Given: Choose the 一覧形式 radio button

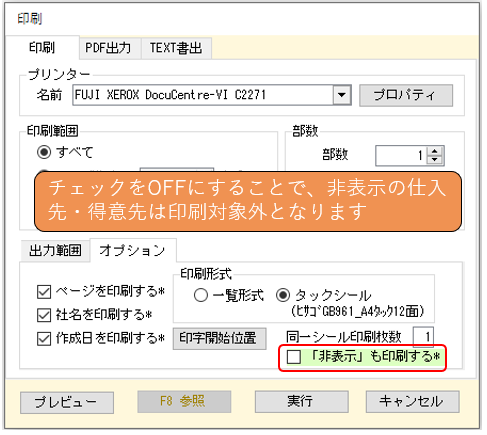Looking at the screenshot, I should tap(201, 295).
